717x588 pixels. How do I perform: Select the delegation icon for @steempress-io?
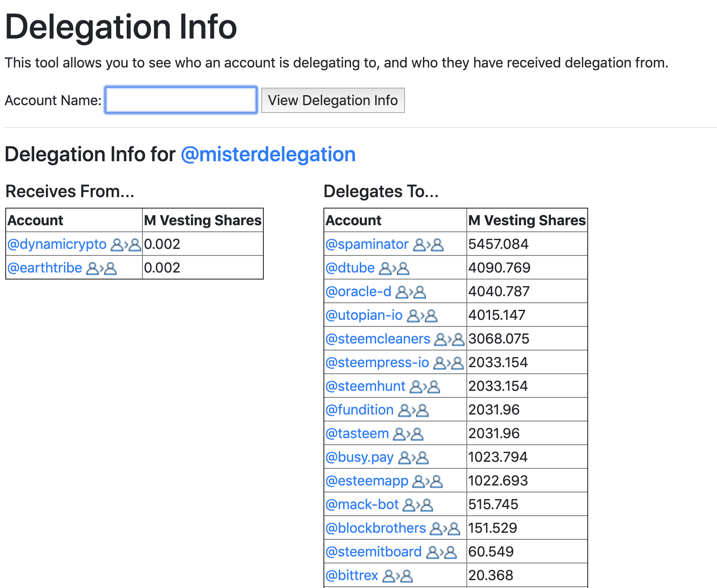[x=448, y=363]
